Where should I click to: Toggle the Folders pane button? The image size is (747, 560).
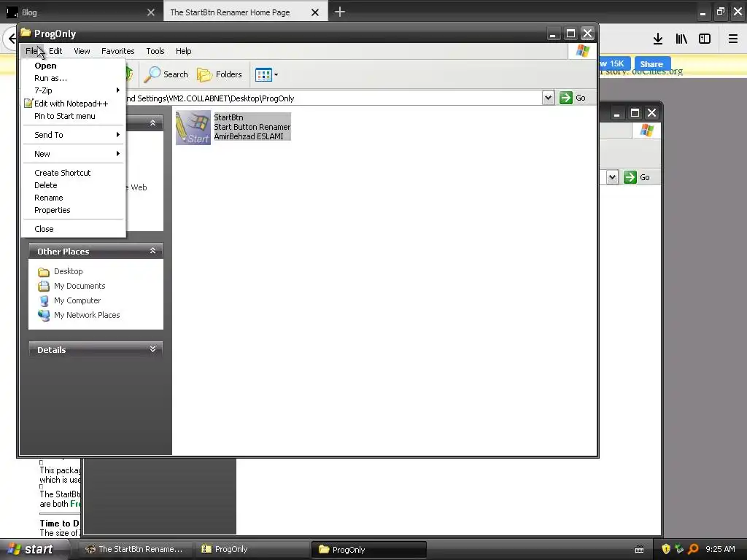(219, 74)
